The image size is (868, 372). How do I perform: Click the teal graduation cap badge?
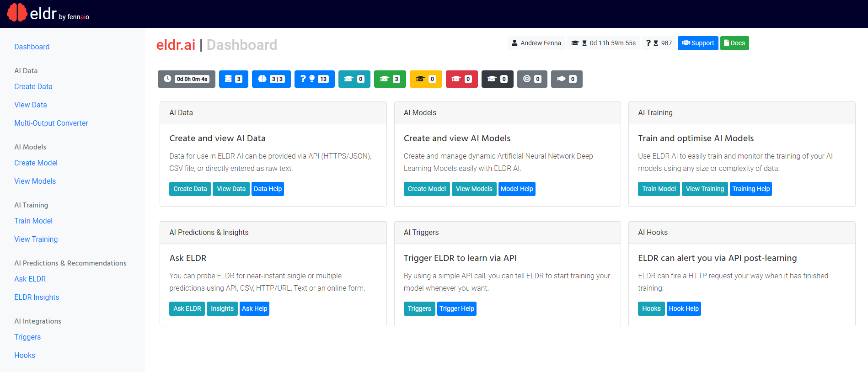[354, 79]
